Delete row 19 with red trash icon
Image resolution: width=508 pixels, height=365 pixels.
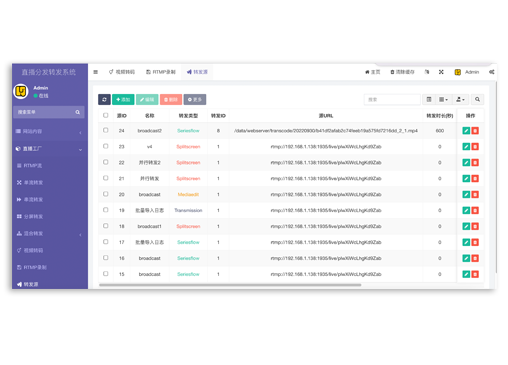pyautogui.click(x=475, y=210)
